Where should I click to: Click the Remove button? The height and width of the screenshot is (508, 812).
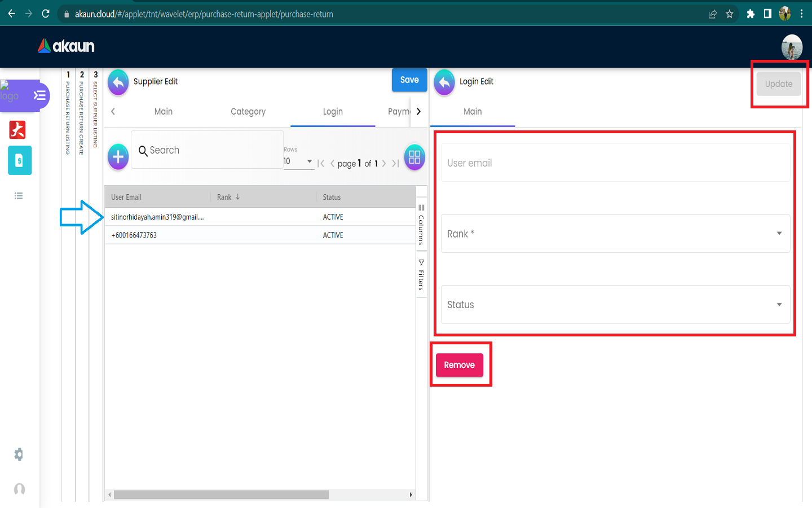coord(460,365)
